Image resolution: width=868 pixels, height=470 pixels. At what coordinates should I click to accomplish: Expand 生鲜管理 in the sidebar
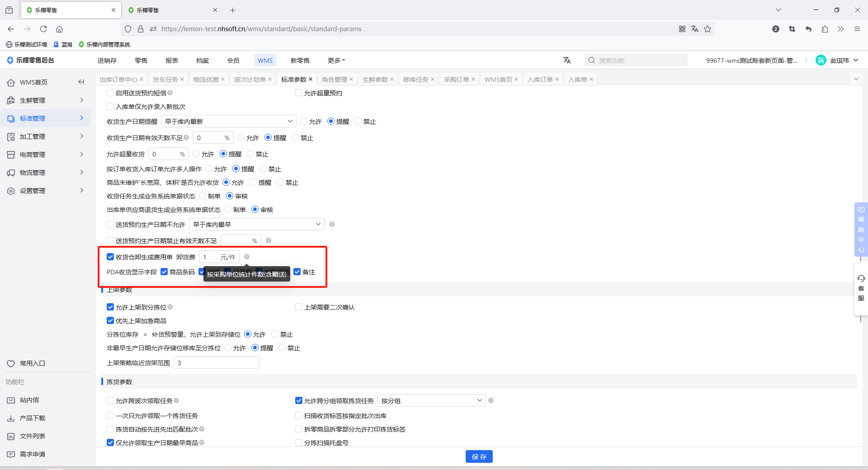coord(45,100)
